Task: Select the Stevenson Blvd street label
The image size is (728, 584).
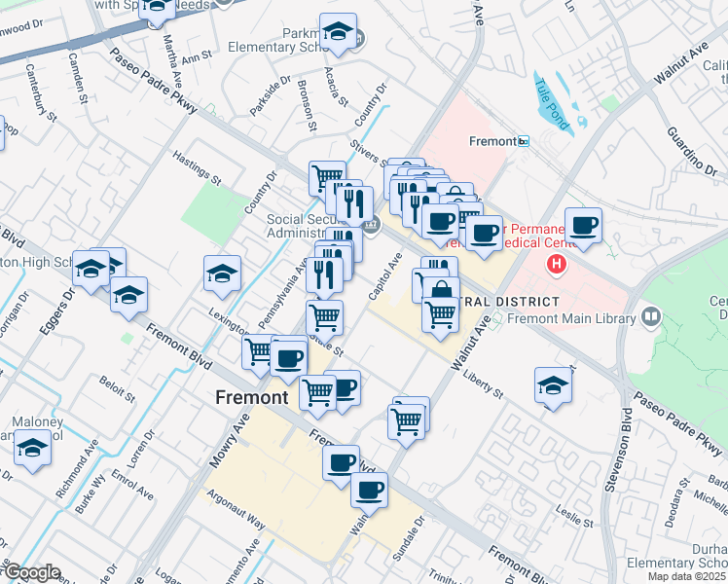Action: (x=619, y=450)
